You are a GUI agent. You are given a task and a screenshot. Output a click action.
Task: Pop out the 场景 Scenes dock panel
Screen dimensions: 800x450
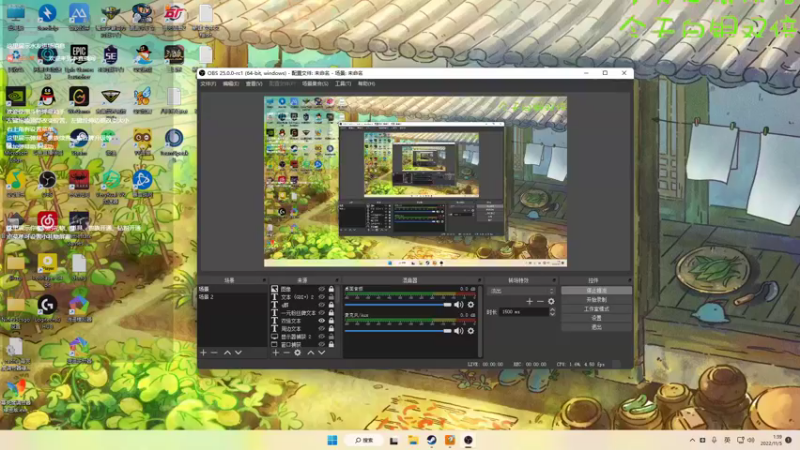pyautogui.click(x=264, y=280)
